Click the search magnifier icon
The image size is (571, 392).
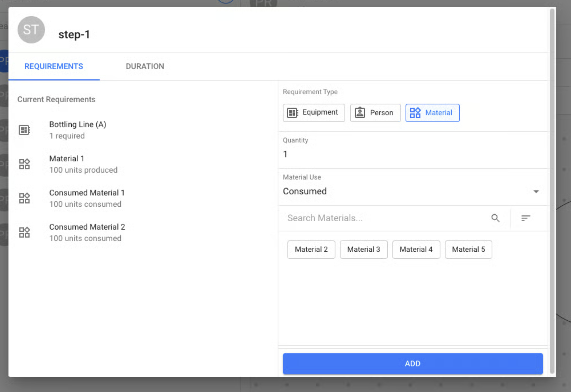(495, 218)
